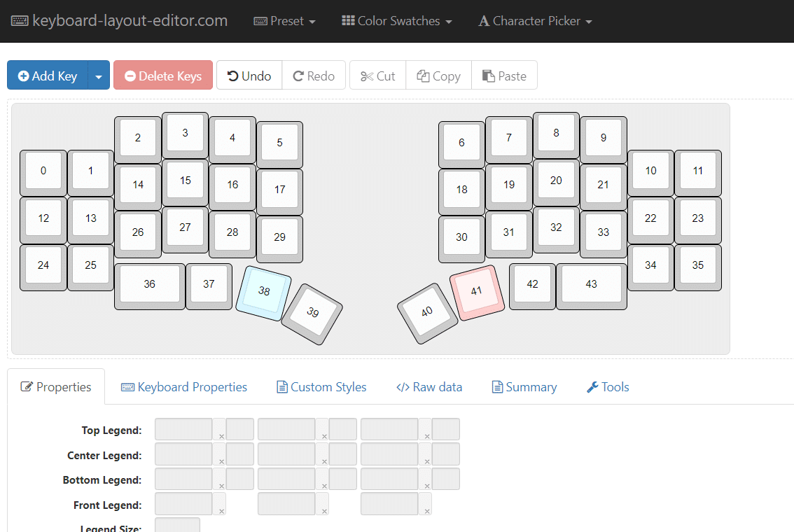This screenshot has height=532, width=794.
Task: Select rotated key labeled 39
Action: 312,313
